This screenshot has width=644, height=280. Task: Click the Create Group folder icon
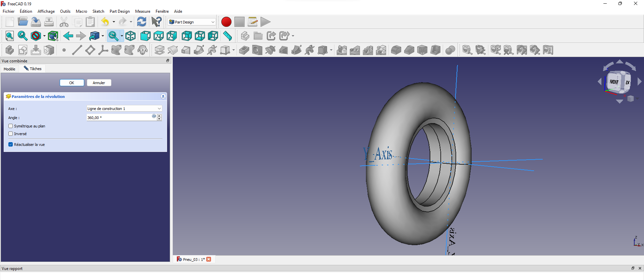coord(258,36)
